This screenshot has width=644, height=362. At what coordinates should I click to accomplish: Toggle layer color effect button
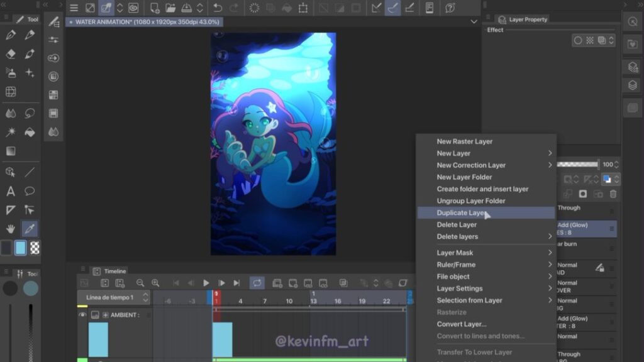coord(607,179)
